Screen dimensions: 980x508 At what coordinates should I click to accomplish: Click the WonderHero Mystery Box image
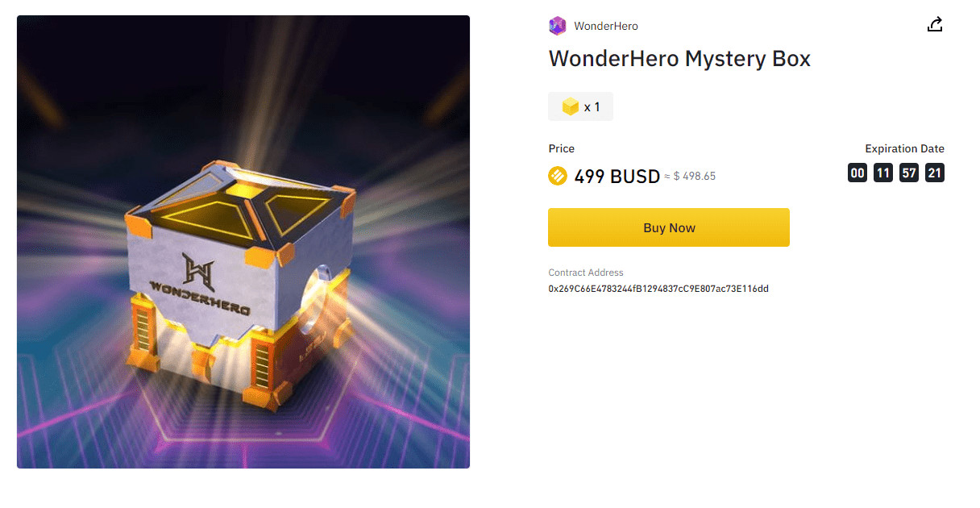[243, 242]
